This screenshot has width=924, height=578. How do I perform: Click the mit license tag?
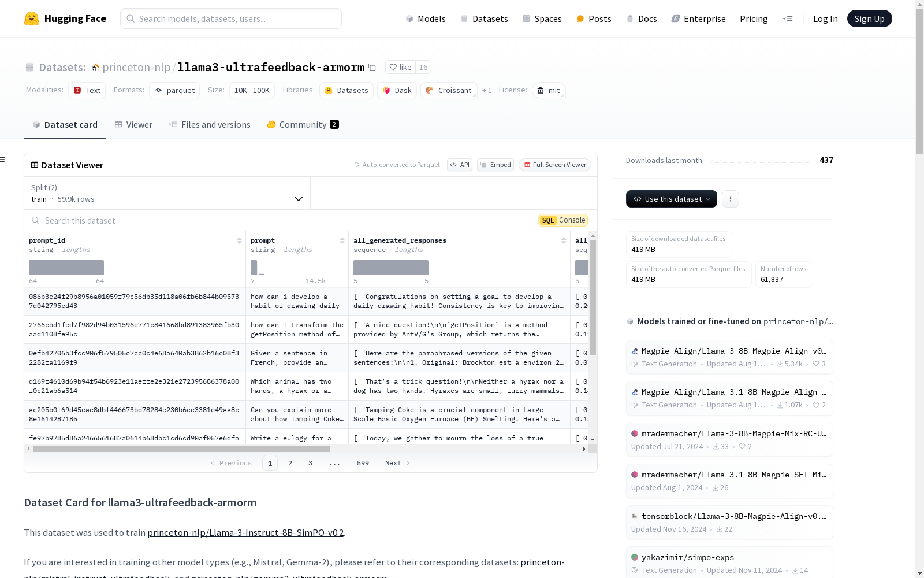549,90
